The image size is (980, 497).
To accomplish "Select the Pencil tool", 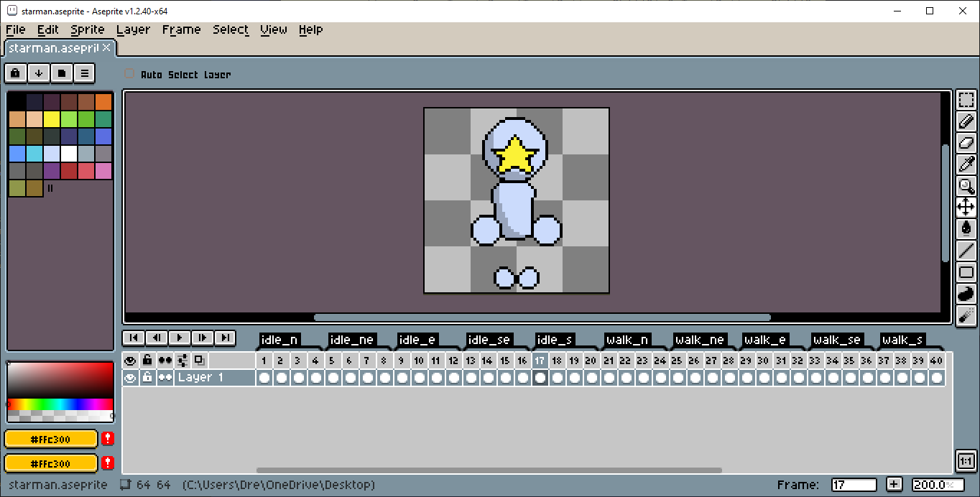I will point(966,121).
